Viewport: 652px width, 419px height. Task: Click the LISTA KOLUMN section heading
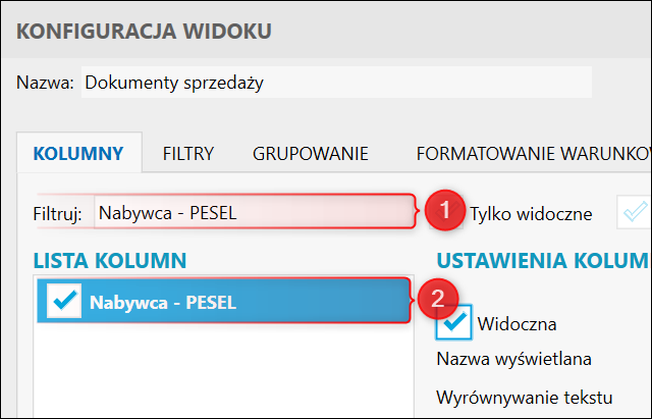[x=110, y=261]
